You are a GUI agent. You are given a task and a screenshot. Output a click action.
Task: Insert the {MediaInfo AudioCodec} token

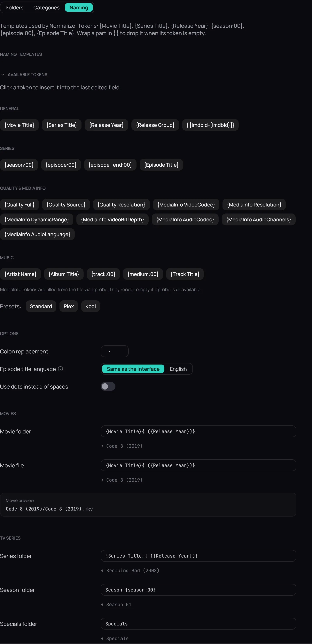185,219
